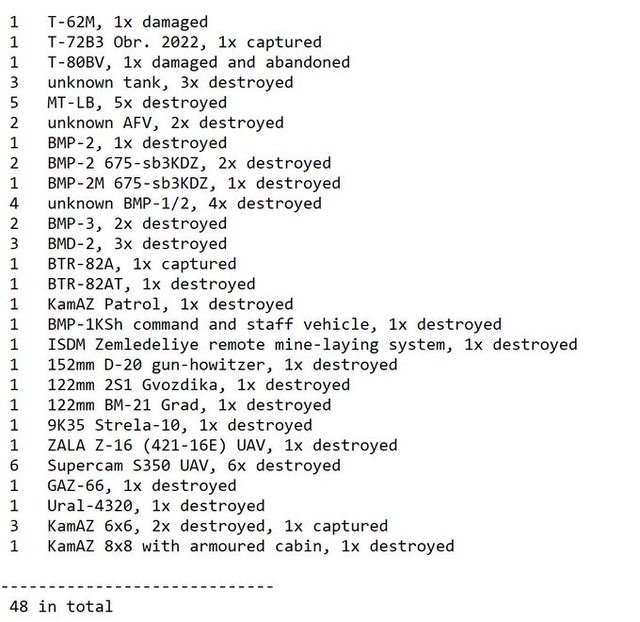Viewport: 640px width, 622px height.
Task: Select the unknown tank destroyed entry
Action: coord(170,82)
